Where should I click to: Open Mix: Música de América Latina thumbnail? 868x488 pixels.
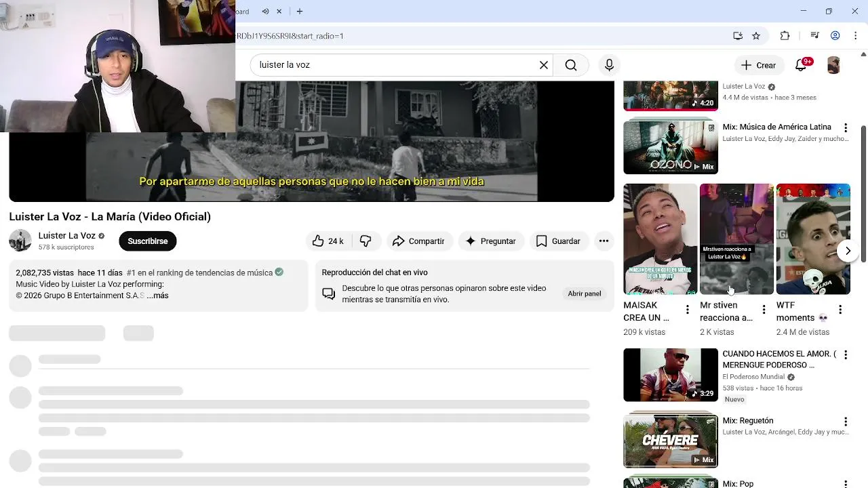click(671, 147)
